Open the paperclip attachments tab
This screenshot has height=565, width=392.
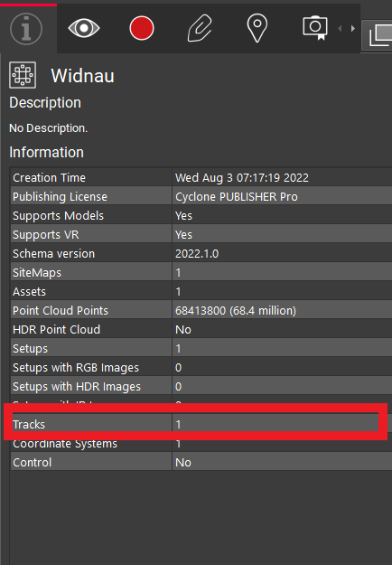click(x=200, y=28)
